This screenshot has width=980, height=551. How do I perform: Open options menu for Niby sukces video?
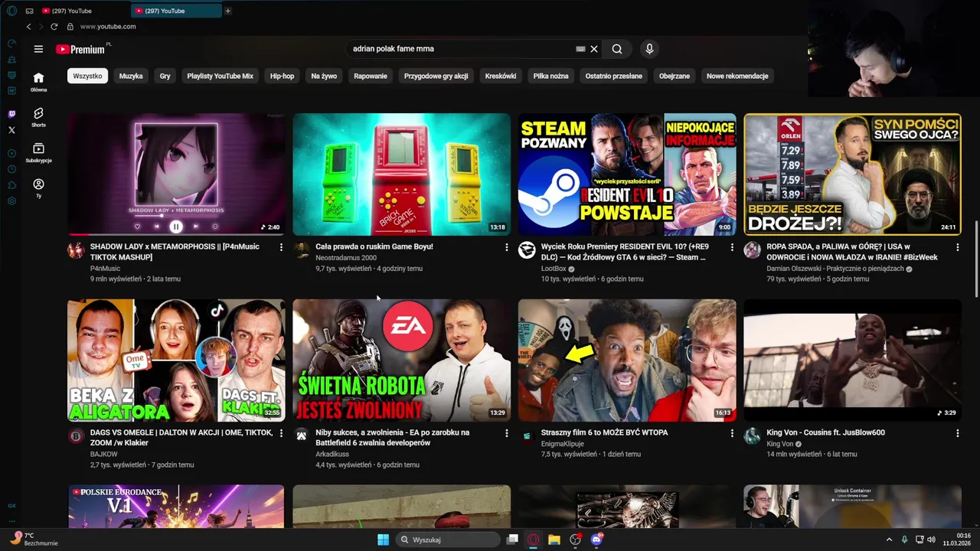(x=506, y=433)
